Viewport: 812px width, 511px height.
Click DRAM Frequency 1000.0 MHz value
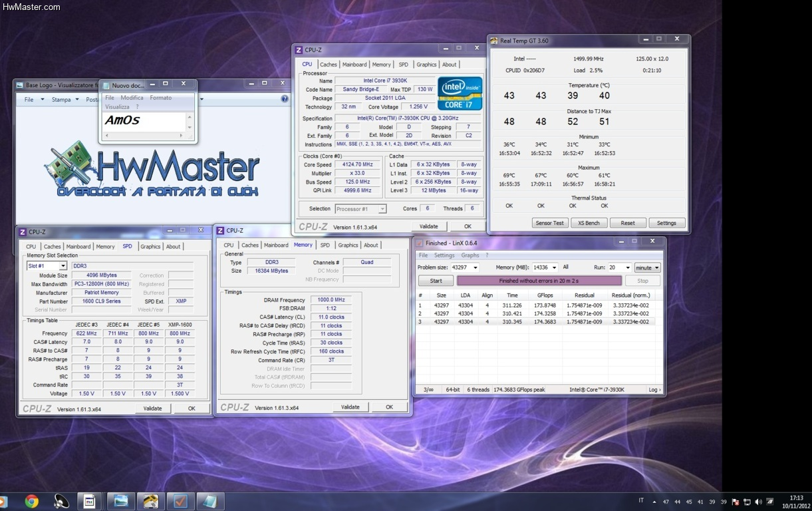331,300
